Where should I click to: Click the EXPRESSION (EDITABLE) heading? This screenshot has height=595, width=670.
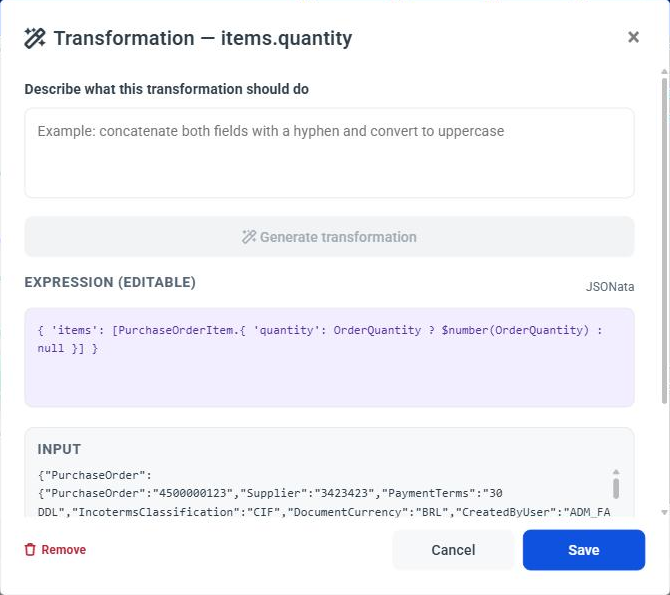click(x=110, y=283)
